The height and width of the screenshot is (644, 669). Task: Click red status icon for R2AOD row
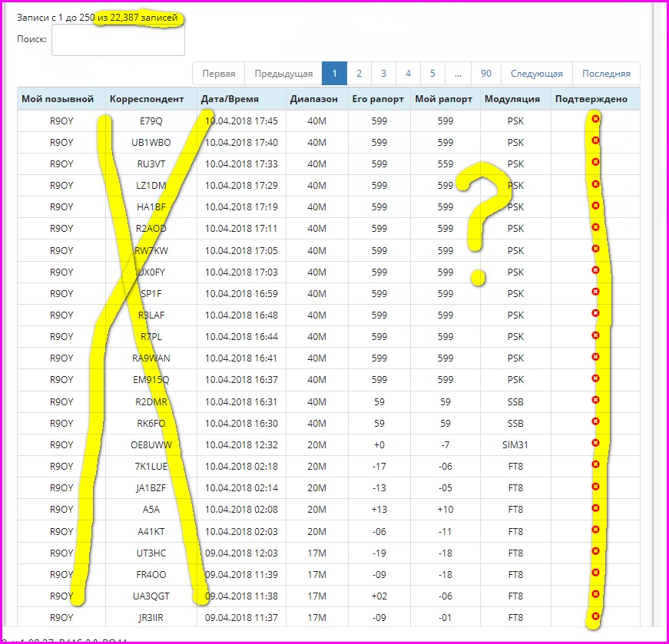pyautogui.click(x=595, y=226)
